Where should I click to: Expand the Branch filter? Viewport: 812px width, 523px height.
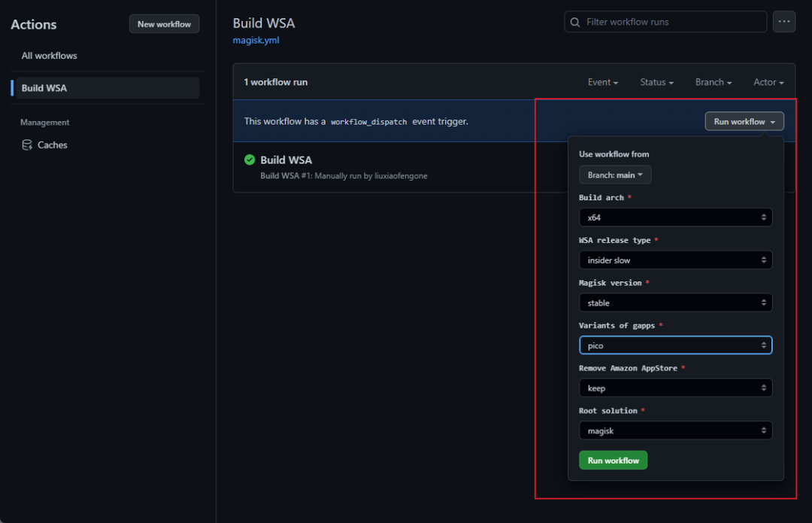(x=713, y=82)
